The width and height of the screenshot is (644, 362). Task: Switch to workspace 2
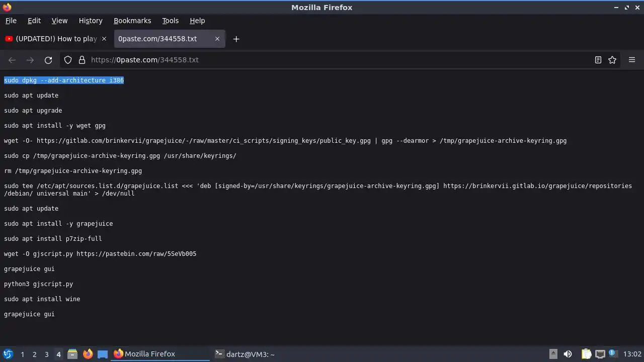[34, 354]
